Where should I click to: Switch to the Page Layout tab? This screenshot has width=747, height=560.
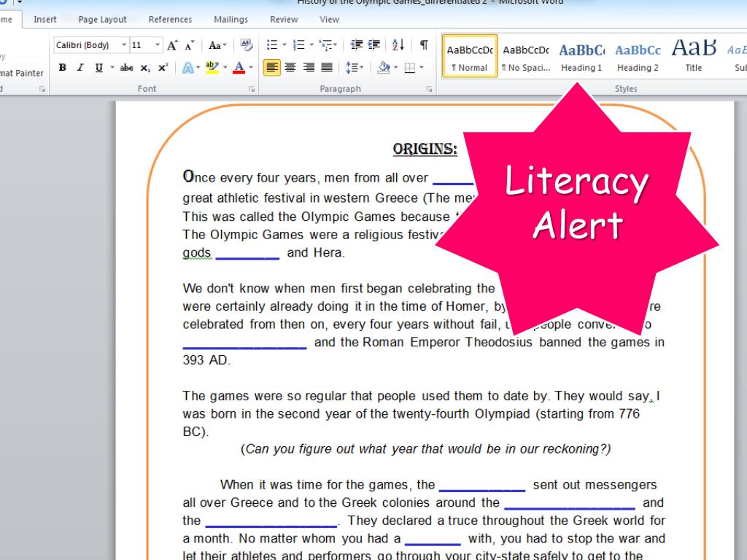[102, 20]
